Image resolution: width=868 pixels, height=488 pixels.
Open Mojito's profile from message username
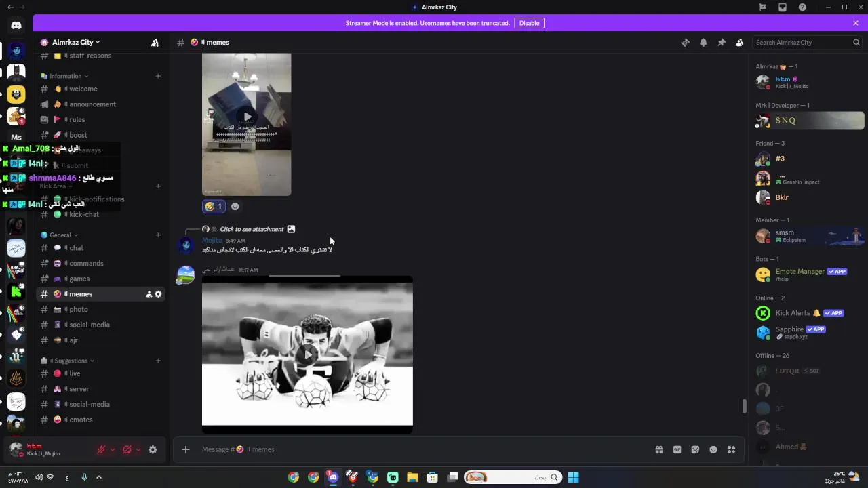click(x=212, y=240)
